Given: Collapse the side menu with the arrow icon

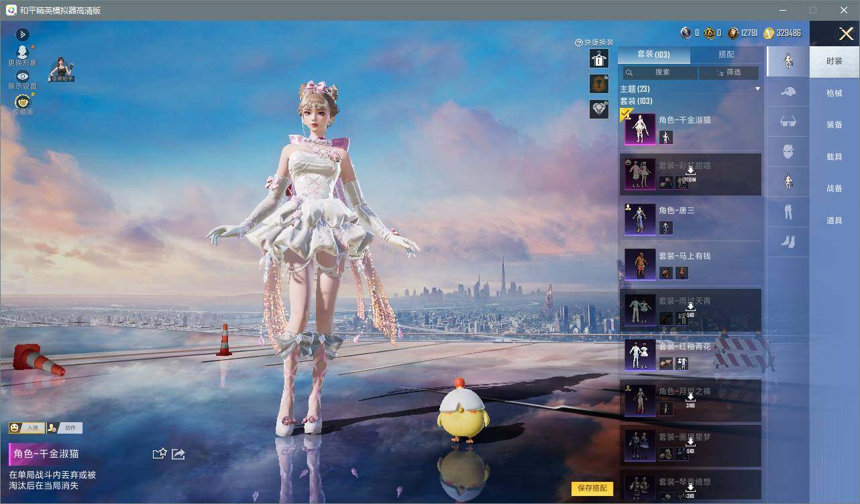Looking at the screenshot, I should tap(23, 34).
